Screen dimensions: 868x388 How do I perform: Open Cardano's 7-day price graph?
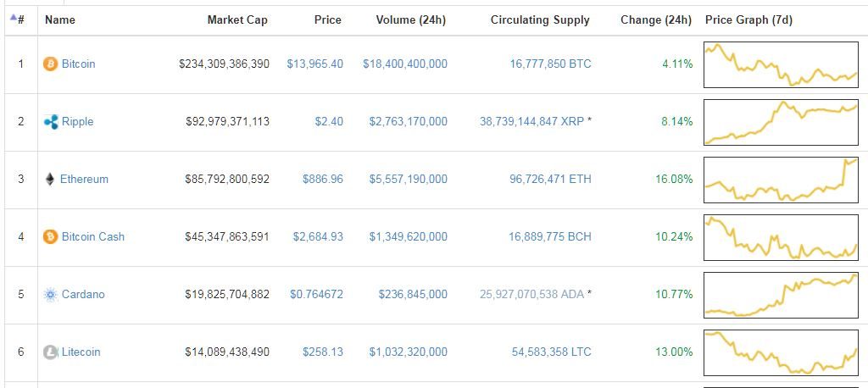click(x=781, y=295)
